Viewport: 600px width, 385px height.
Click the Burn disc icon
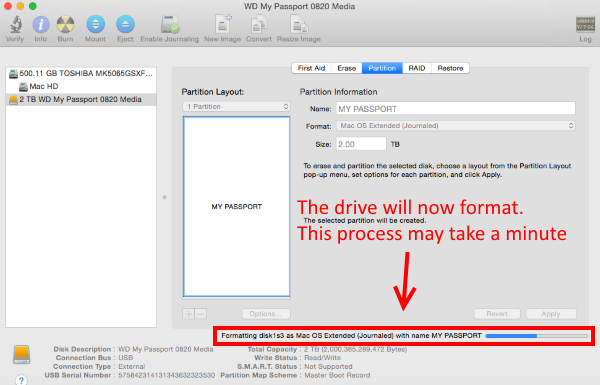point(65,24)
